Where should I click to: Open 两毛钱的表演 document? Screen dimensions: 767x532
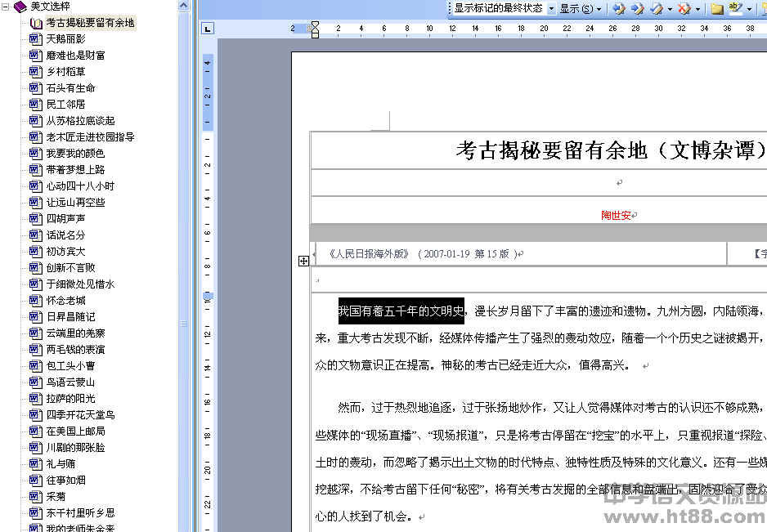pos(75,350)
